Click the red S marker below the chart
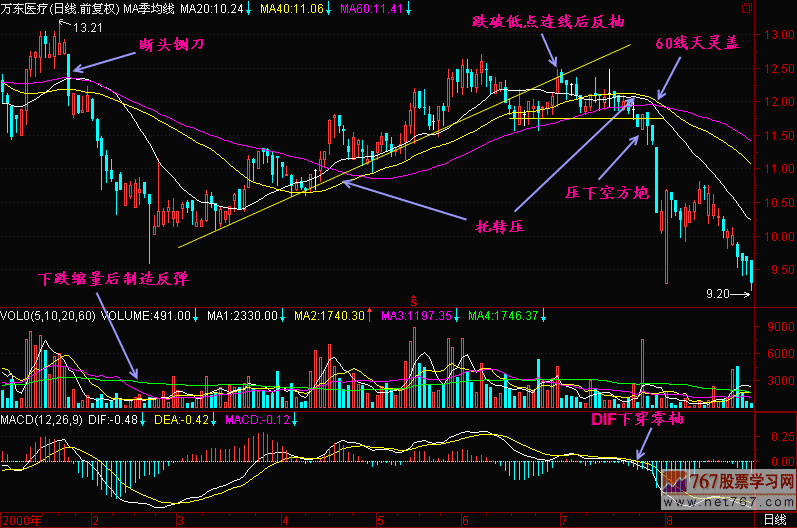 point(412,299)
